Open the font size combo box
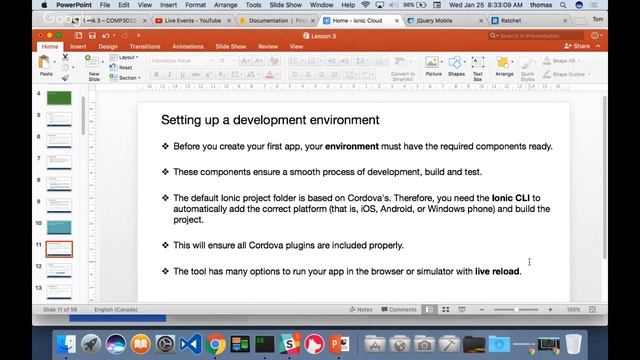The image size is (640, 360). click(226, 61)
